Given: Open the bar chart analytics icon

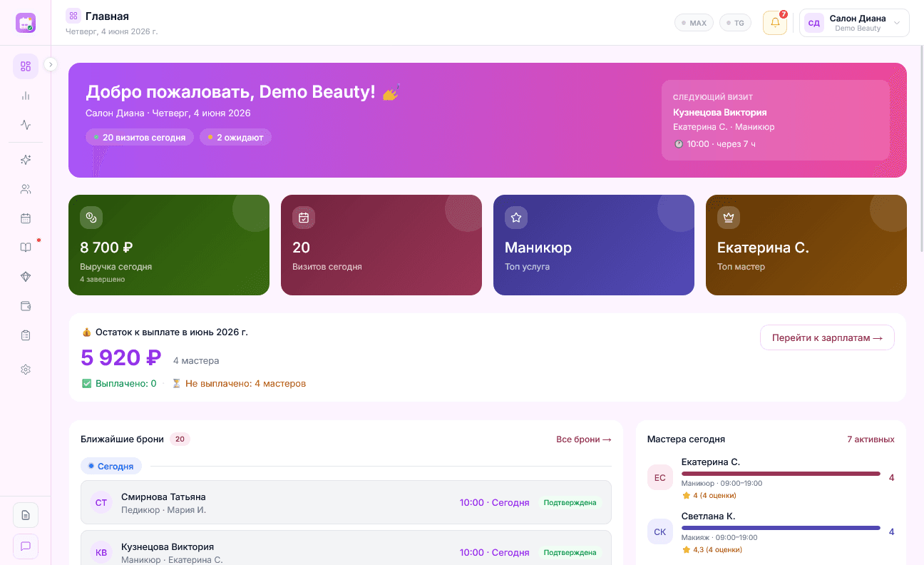Looking at the screenshot, I should (26, 96).
